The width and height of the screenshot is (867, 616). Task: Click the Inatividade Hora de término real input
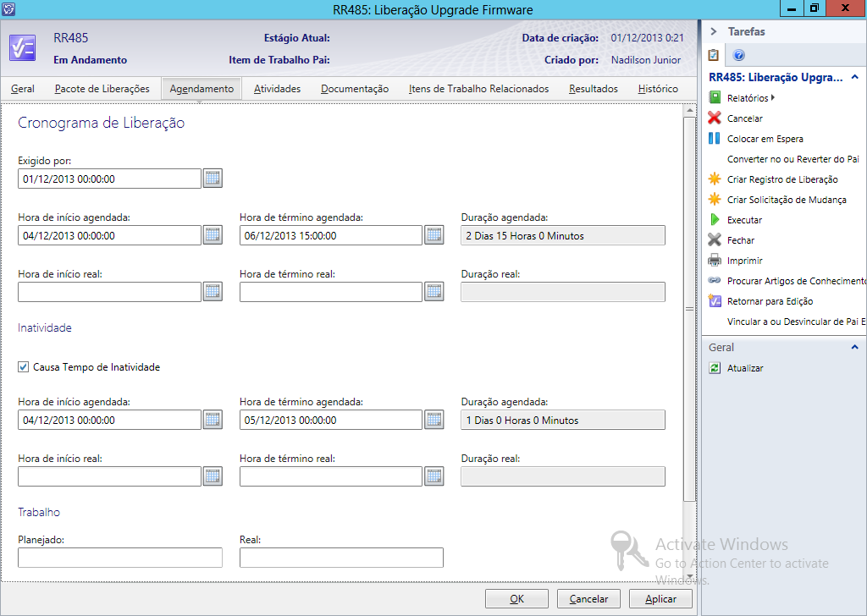[331, 476]
